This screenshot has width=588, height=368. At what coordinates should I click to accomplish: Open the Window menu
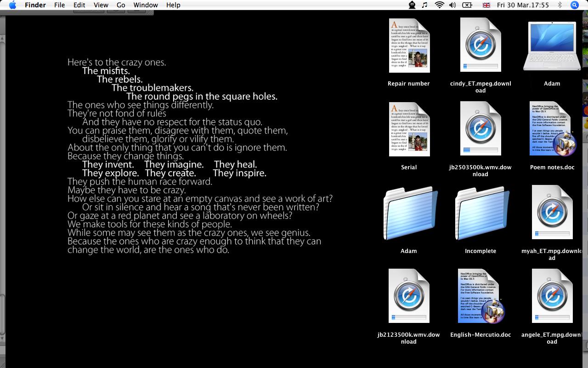[x=146, y=5]
